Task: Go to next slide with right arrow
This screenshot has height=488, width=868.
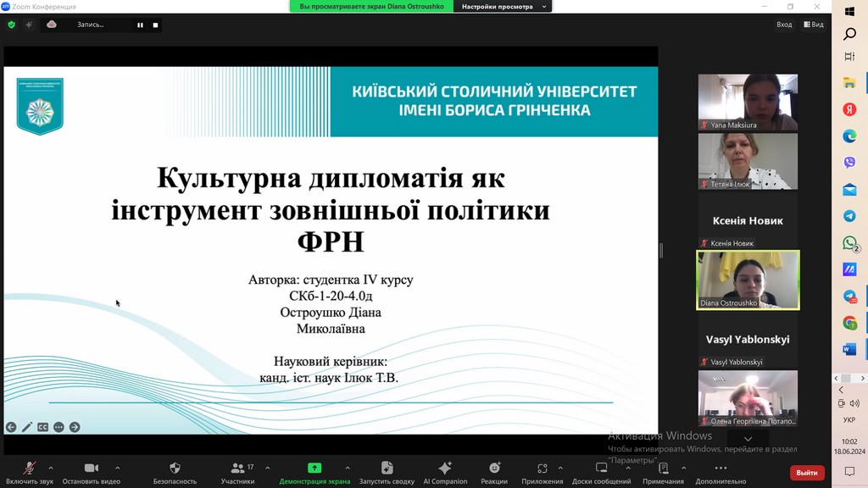Action: pyautogui.click(x=75, y=427)
